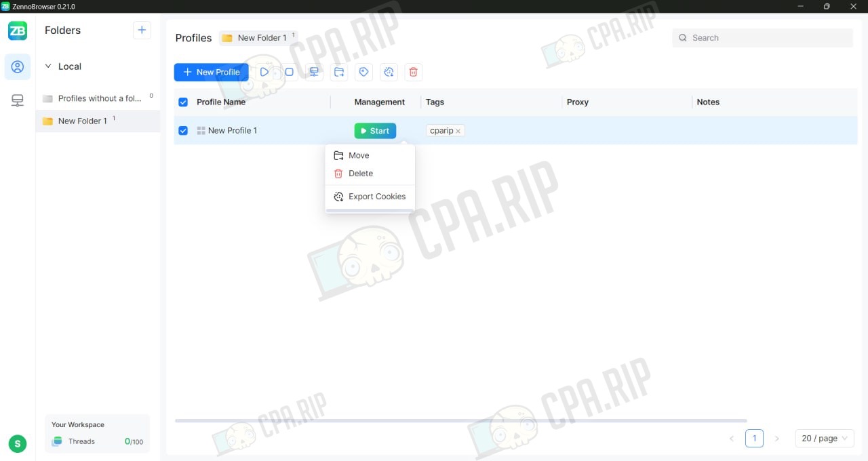This screenshot has width=868, height=461.
Task: Click the green S account avatar
Action: coord(18,444)
